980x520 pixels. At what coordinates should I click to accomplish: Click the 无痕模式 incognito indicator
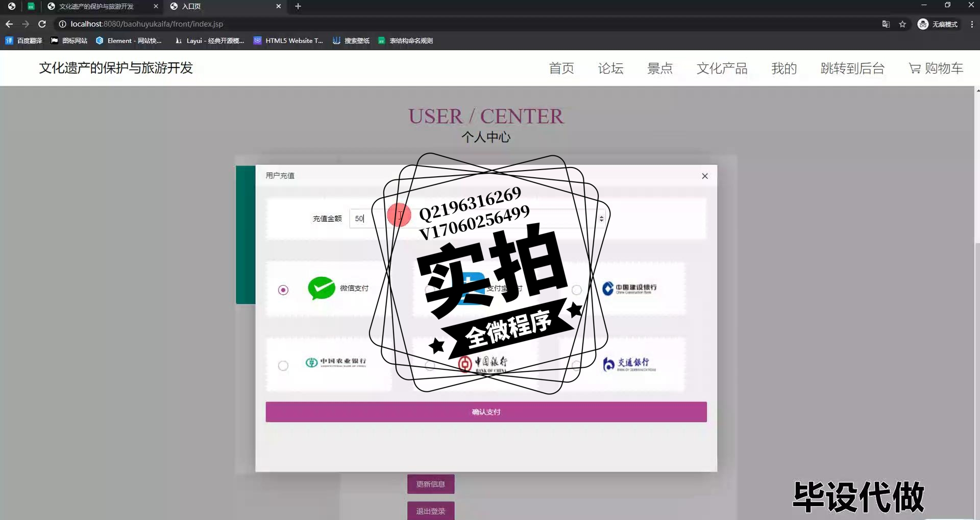pyautogui.click(x=938, y=24)
